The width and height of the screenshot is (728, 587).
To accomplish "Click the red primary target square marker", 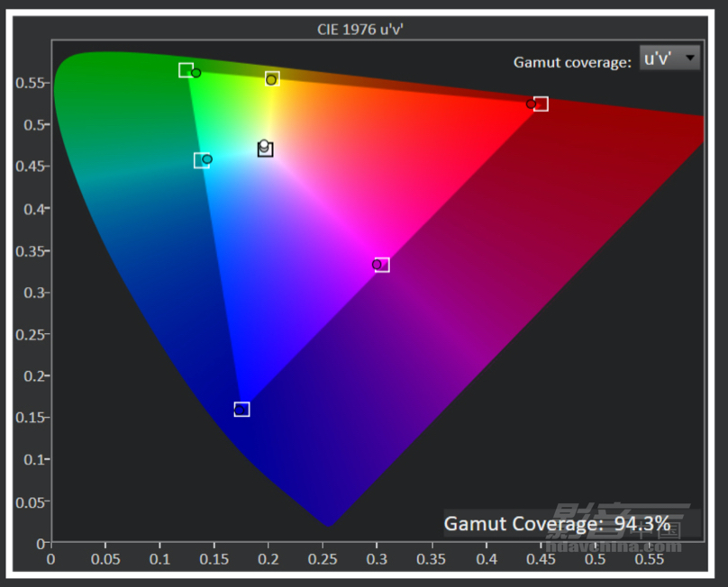I will click(x=541, y=104).
